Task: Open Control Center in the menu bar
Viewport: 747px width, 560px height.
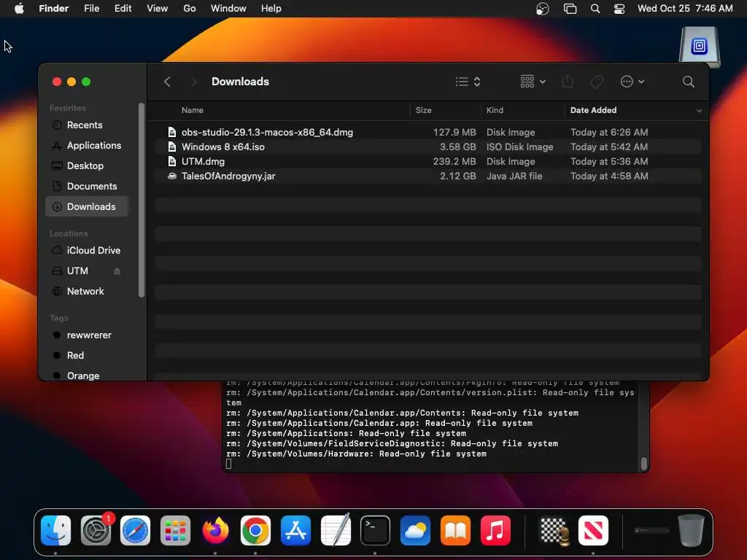Action: coord(619,9)
